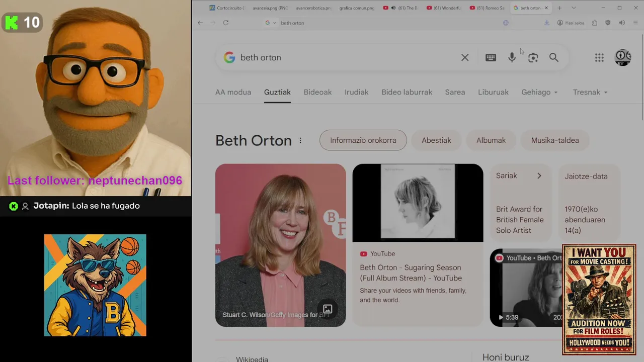
Task: Switch to avancerobotica.png tab
Action: pyautogui.click(x=313, y=8)
